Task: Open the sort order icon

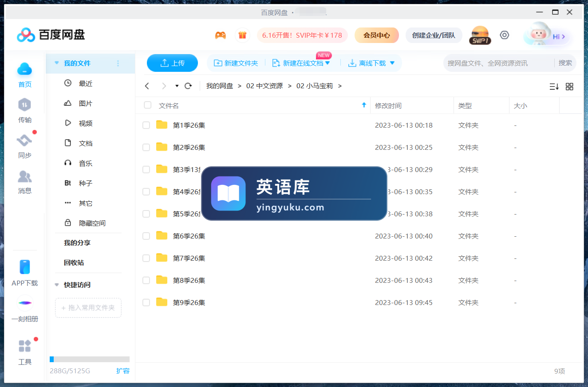Action: (554, 86)
